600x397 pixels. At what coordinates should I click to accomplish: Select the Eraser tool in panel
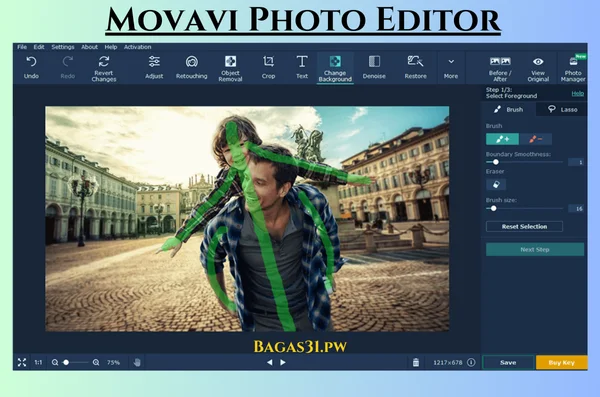coord(496,185)
